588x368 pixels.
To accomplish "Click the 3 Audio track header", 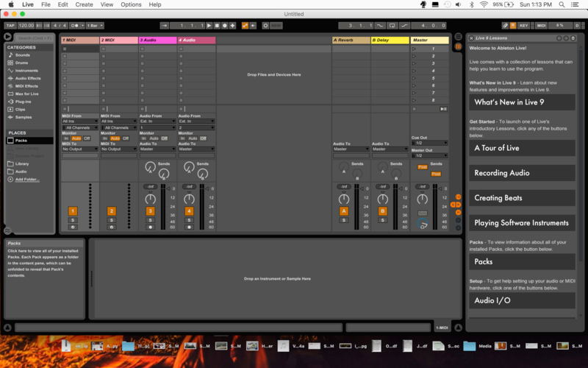I will point(157,40).
